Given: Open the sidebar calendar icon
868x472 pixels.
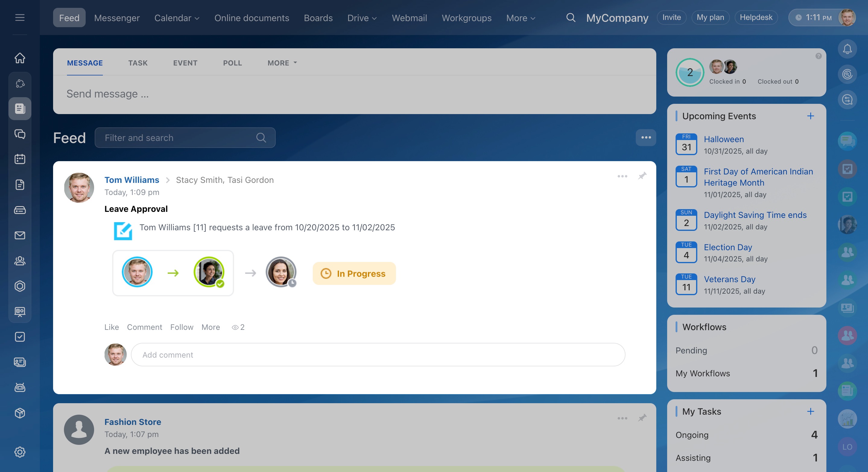Looking at the screenshot, I should tap(20, 159).
